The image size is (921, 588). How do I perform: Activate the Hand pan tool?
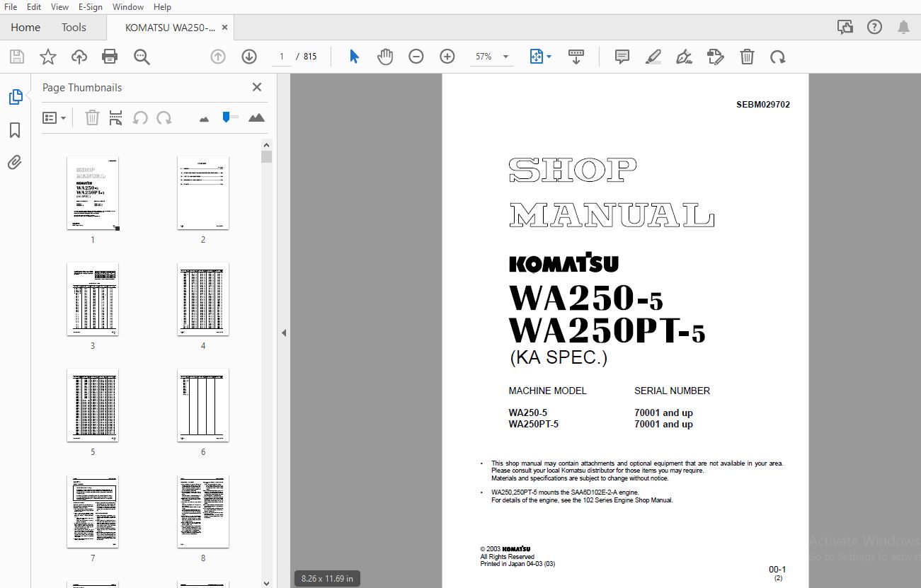pos(385,57)
